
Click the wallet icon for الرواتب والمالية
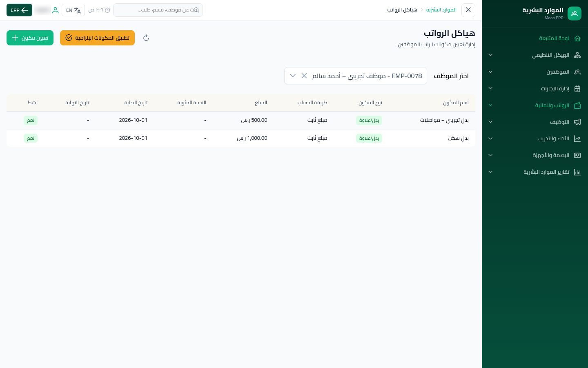point(577,105)
